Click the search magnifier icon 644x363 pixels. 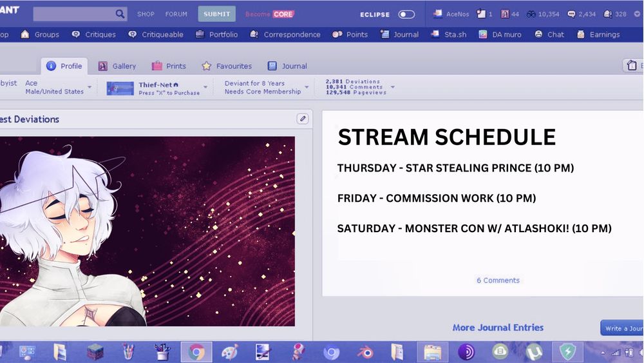[x=120, y=14]
